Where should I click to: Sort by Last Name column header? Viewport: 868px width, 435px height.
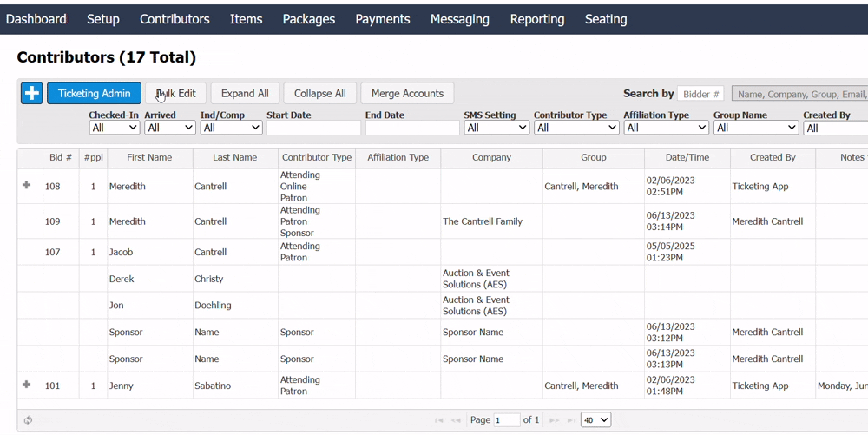235,158
